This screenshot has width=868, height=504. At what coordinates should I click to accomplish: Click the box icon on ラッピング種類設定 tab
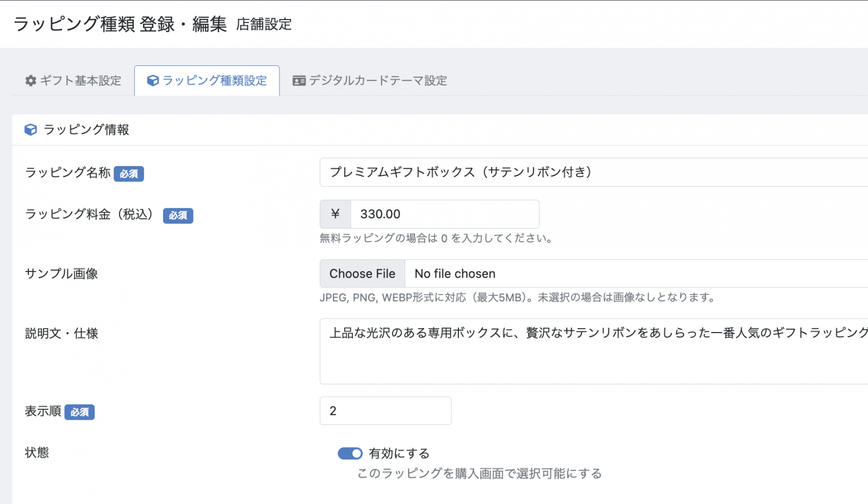(153, 81)
